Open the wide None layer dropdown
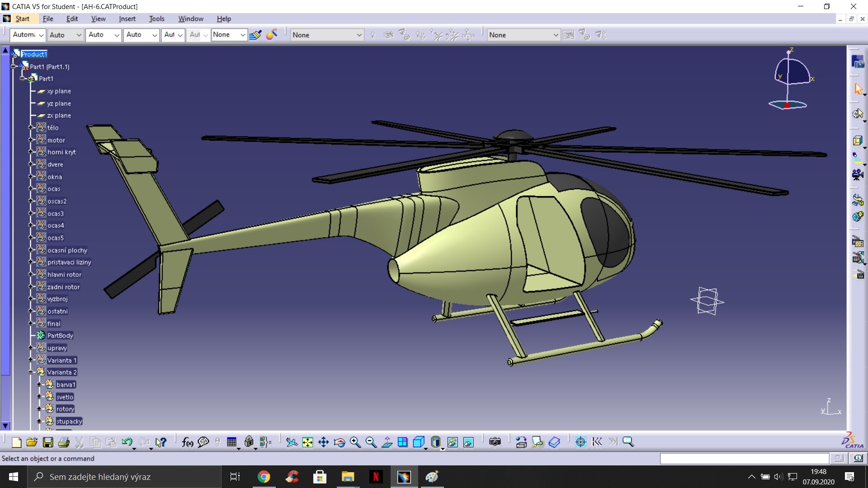Screen dimensions: 868x488 pyautogui.click(x=327, y=35)
